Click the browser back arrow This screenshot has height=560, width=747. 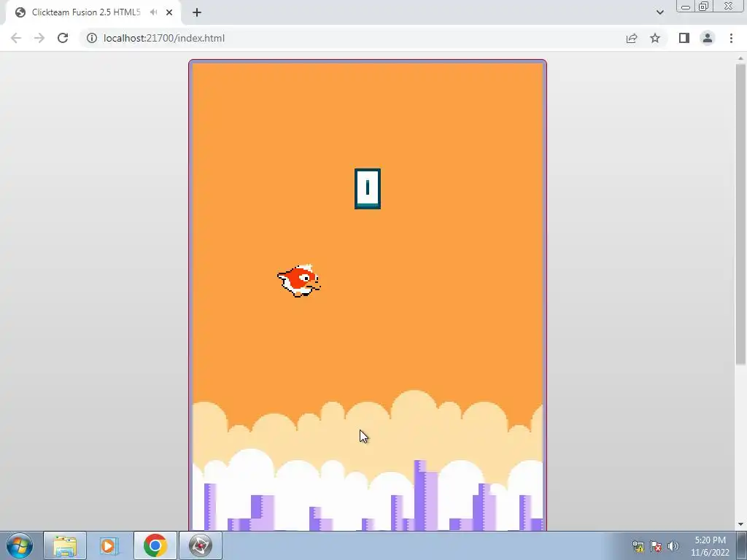pos(16,38)
